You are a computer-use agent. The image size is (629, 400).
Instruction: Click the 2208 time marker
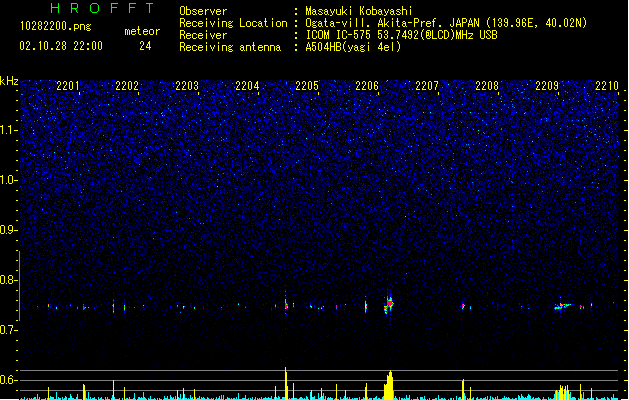[487, 85]
